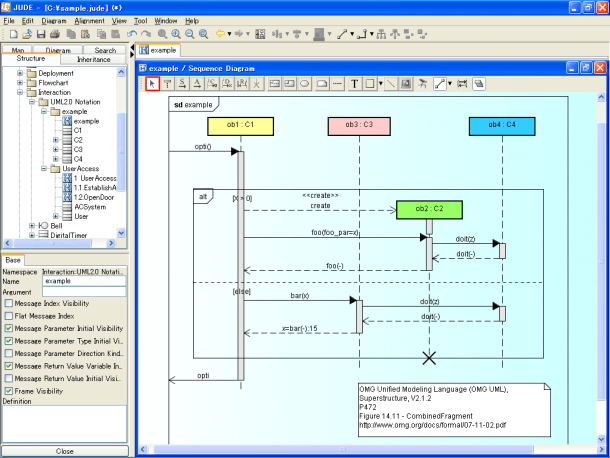
Task: Select the Base properties tab
Action: click(x=13, y=260)
